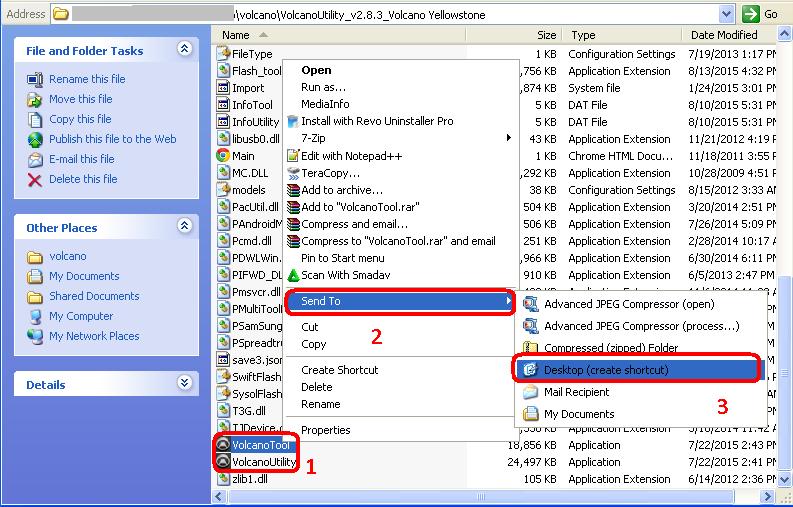Choose Cut from the context menu

pyautogui.click(x=400, y=327)
